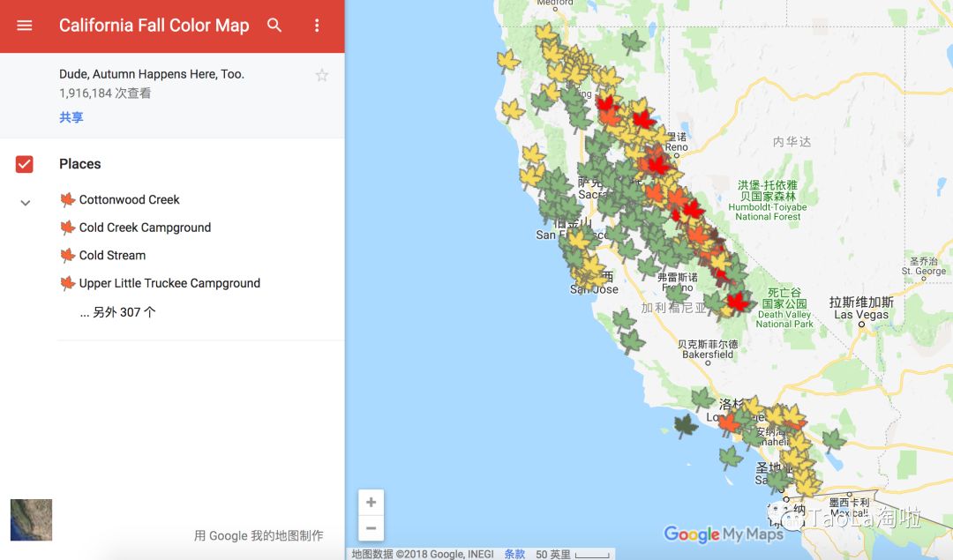
Task: Click the description 'Dude, Autumn Happens Here, Too.'
Action: pyautogui.click(x=152, y=74)
